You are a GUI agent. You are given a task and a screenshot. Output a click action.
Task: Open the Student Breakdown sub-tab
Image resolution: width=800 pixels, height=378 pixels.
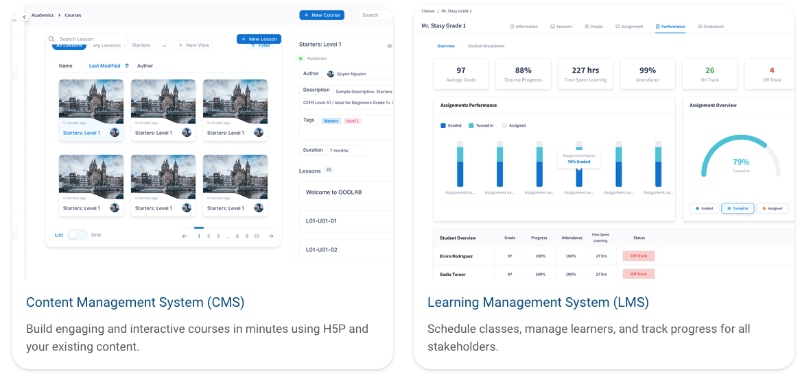point(486,46)
